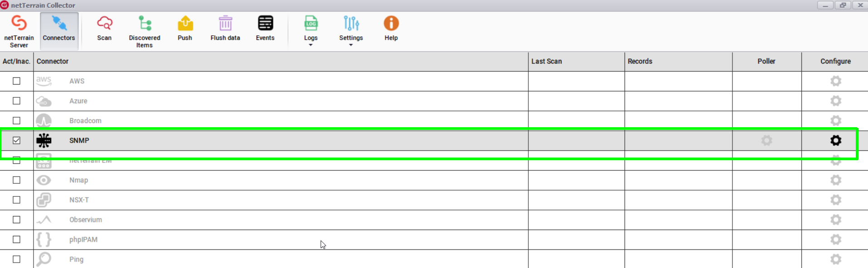Click the Scan toolbar icon
Viewport: 868px width, 268px height.
pos(104,24)
